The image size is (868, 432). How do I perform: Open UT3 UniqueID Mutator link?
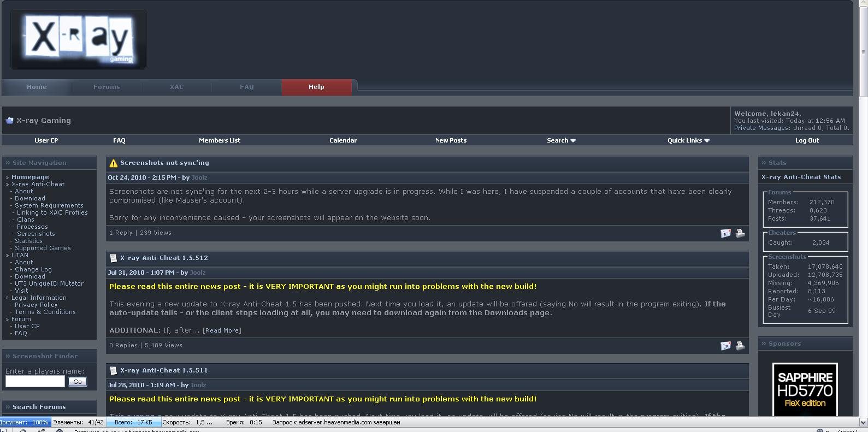tap(49, 283)
